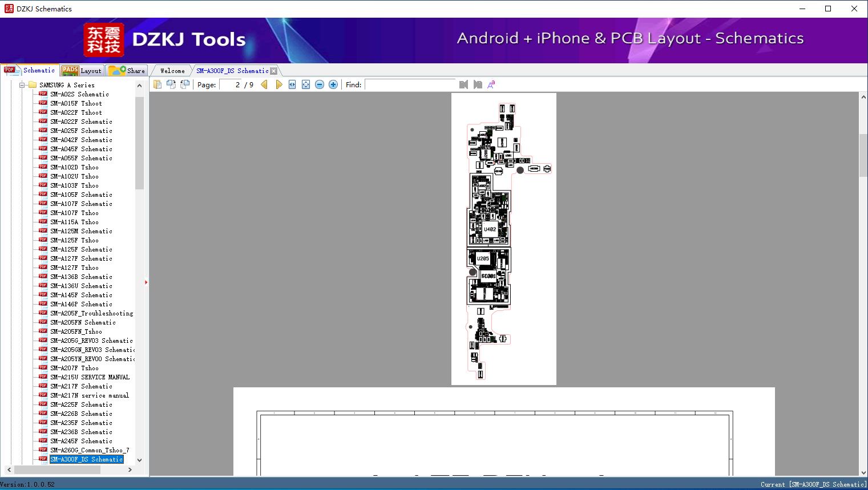This screenshot has width=868, height=490.
Task: Click the PDF icon beside SM-A022F Schematic
Action: tap(43, 121)
